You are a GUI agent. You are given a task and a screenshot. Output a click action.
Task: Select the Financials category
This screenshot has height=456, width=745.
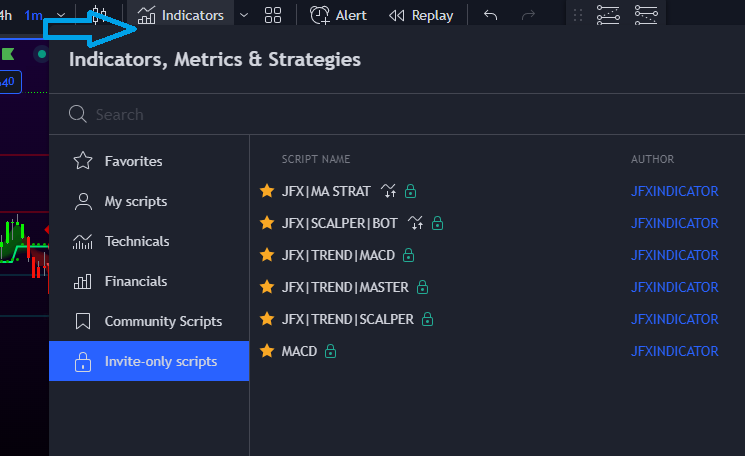(135, 281)
